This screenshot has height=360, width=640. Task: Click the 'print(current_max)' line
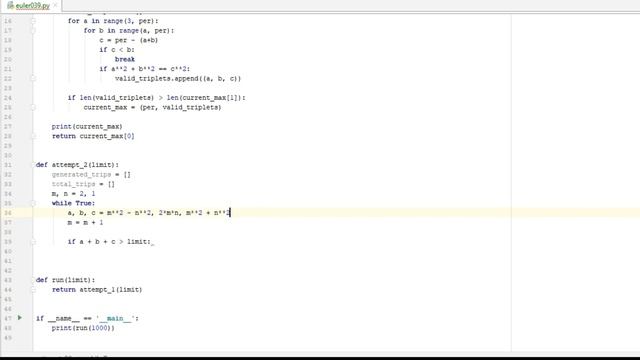[x=87, y=127]
